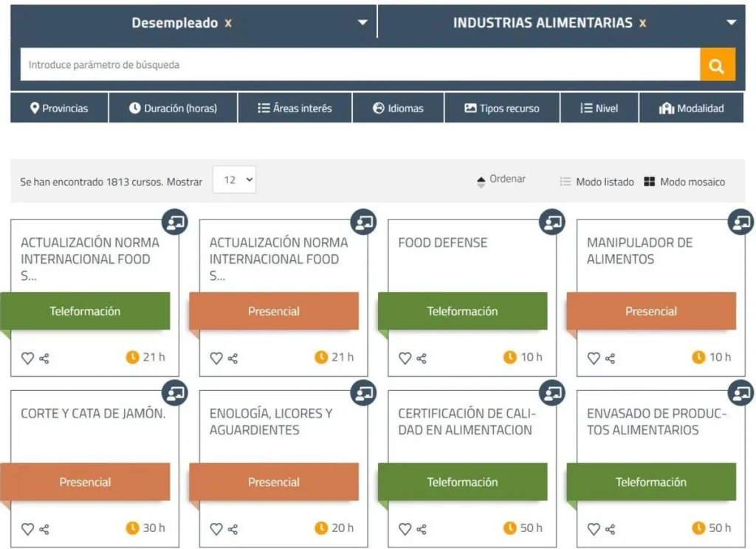Share the Corte y Cata de Jamón course
Viewport: 756px width, 549px height.
44,529
